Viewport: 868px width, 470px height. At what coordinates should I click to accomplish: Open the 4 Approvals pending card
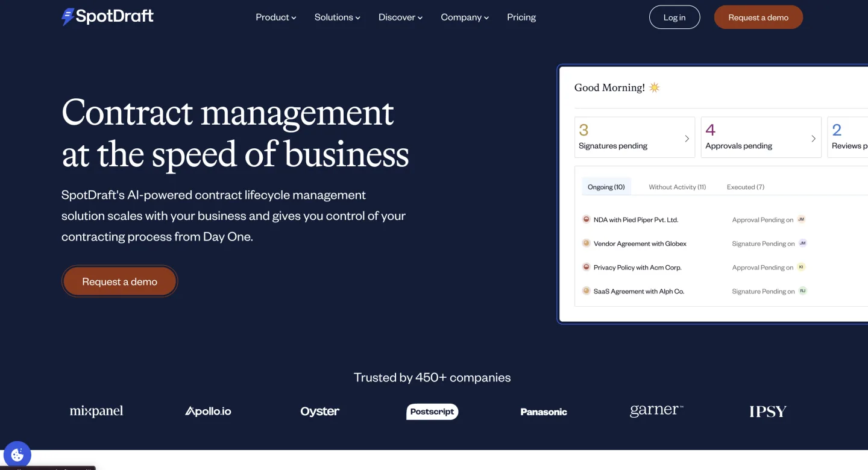tap(761, 137)
